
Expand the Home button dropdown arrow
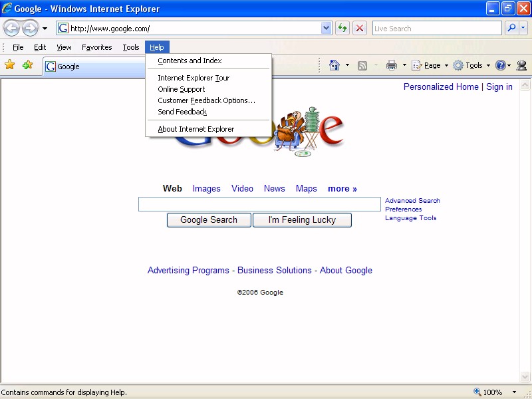(x=347, y=65)
